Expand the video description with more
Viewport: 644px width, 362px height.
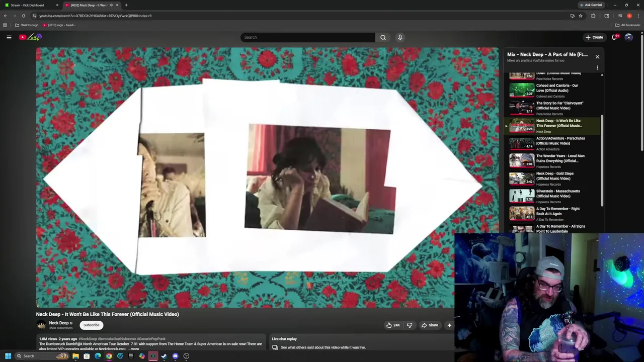134,349
